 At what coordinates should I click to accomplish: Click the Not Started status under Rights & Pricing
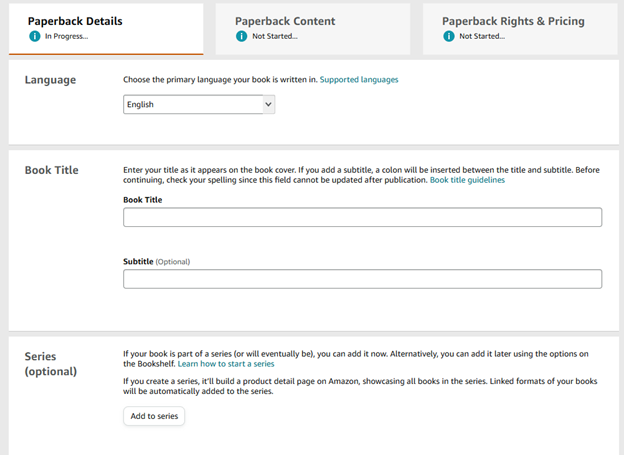coord(482,36)
